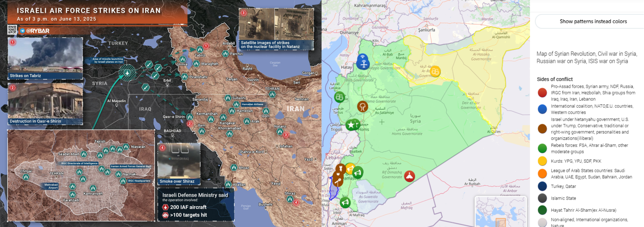
Task: Select the dark green Hayat Tahrir Al-Sham circle
Action: (x=543, y=210)
